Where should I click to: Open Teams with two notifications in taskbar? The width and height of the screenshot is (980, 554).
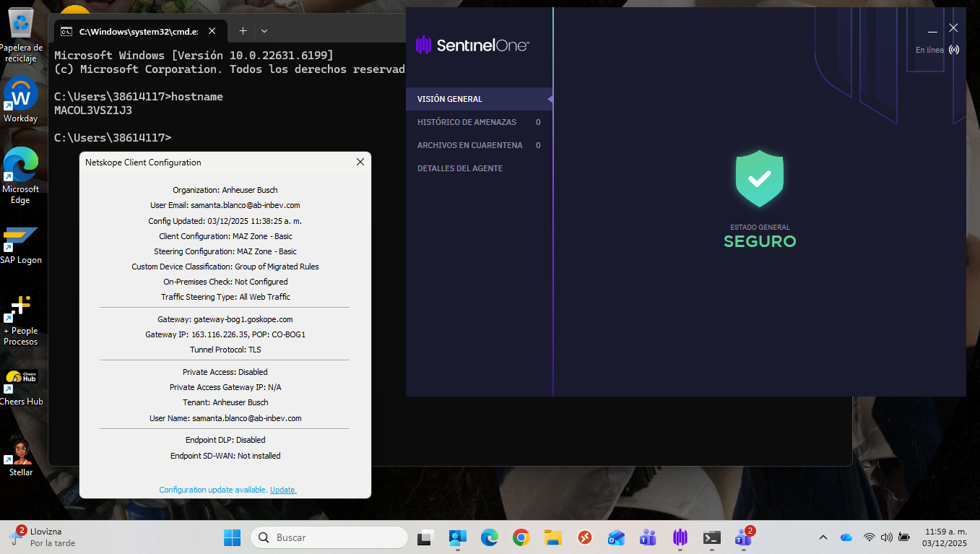point(744,537)
